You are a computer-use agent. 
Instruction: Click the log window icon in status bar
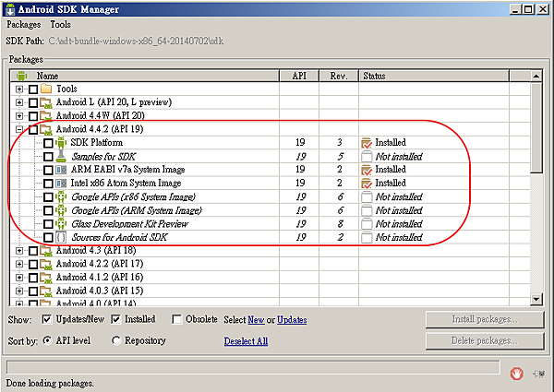pos(539,374)
